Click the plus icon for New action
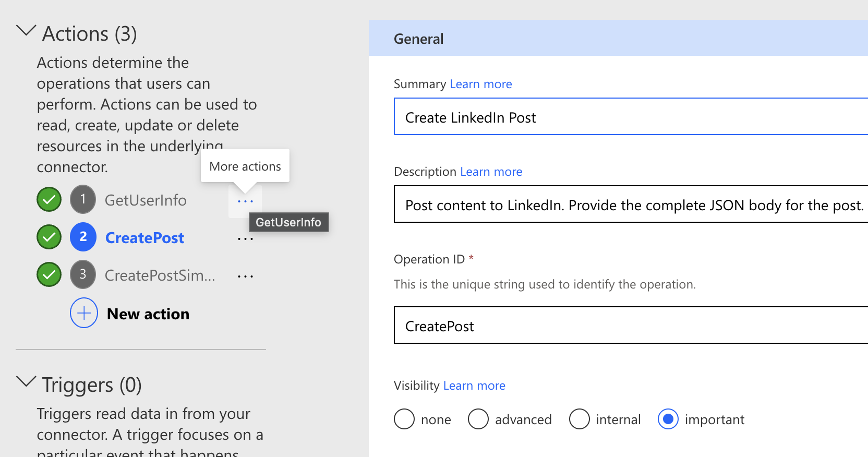Viewport: 868px width, 457px height. 84,313
